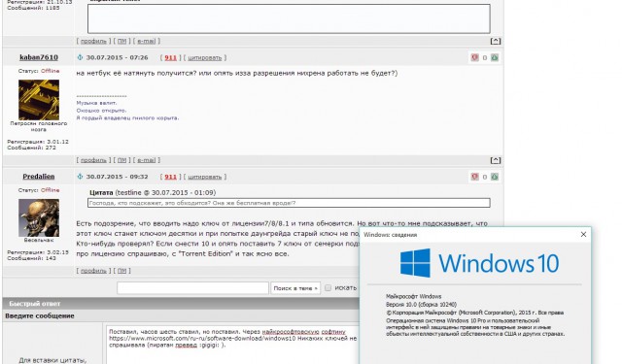Click kaban7610's 30.07.2015 - 07:26 timestamp
This screenshot has width=622, height=364.
(117, 57)
